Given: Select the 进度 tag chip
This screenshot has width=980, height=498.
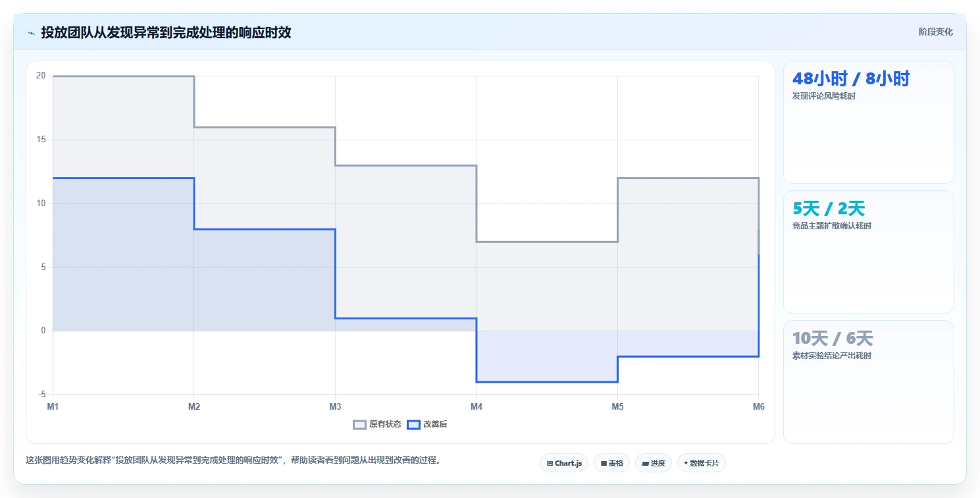Looking at the screenshot, I should [653, 463].
